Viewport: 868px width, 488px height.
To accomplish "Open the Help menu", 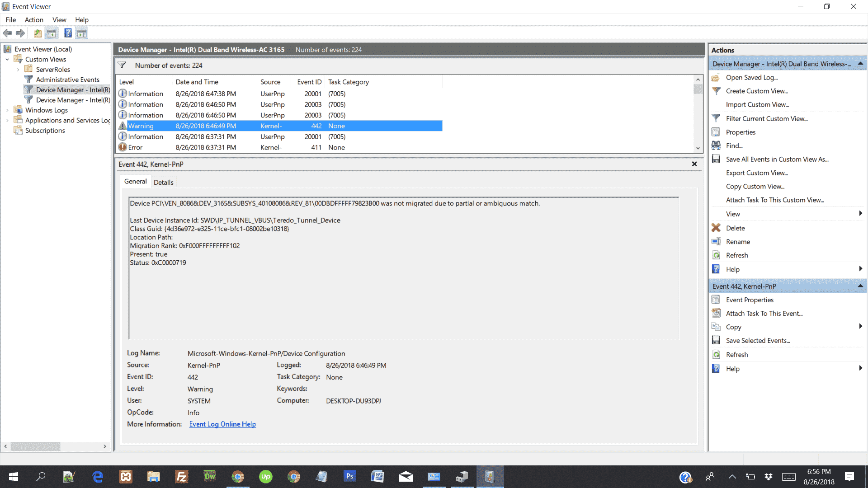I will click(82, 20).
